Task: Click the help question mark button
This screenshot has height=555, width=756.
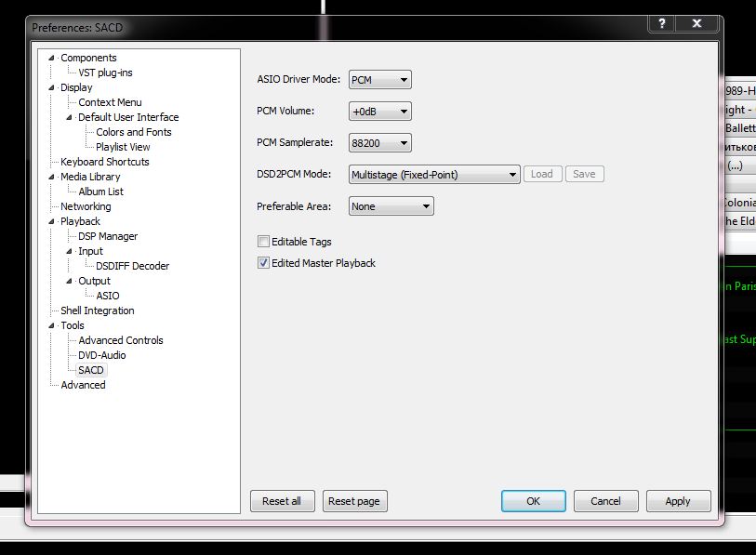Action: tap(662, 23)
